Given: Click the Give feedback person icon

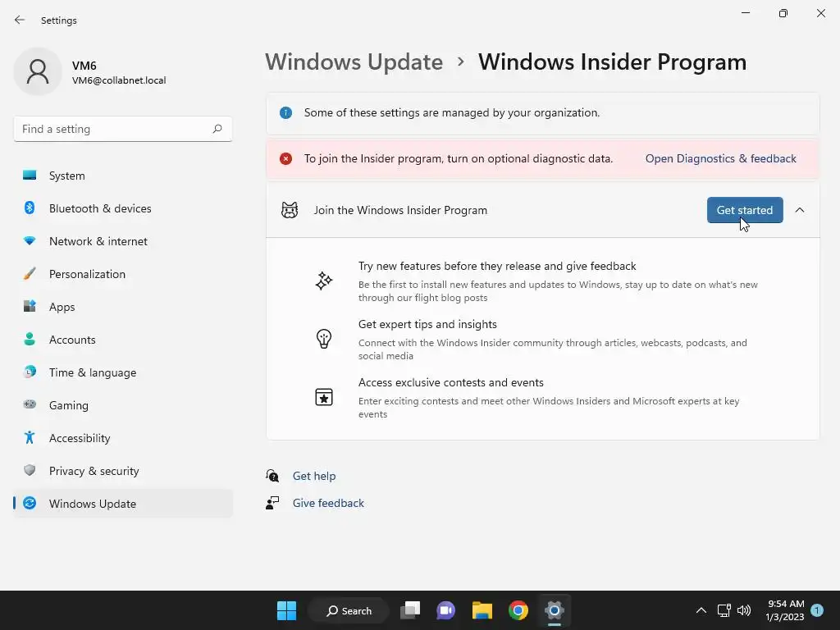Looking at the screenshot, I should pos(272,503).
